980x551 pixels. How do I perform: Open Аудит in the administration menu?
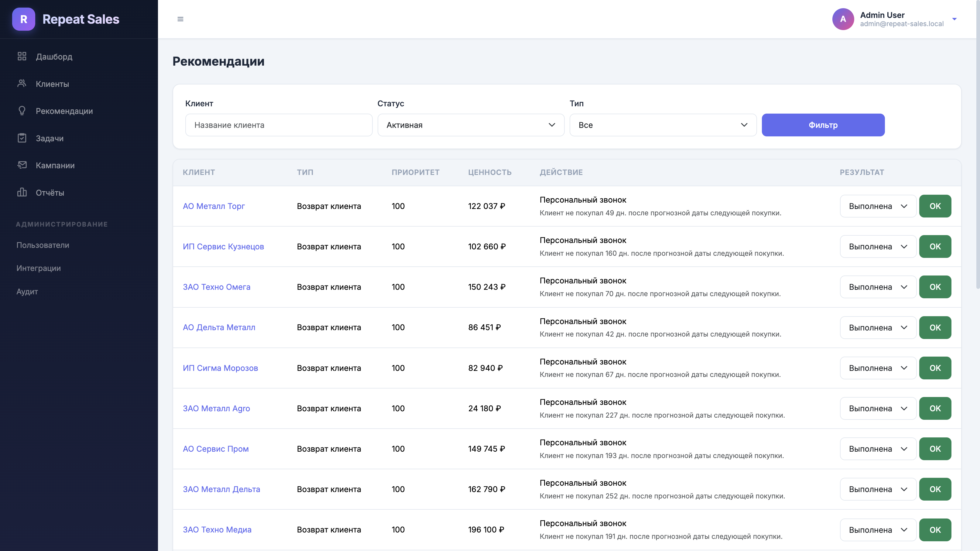pyautogui.click(x=27, y=292)
